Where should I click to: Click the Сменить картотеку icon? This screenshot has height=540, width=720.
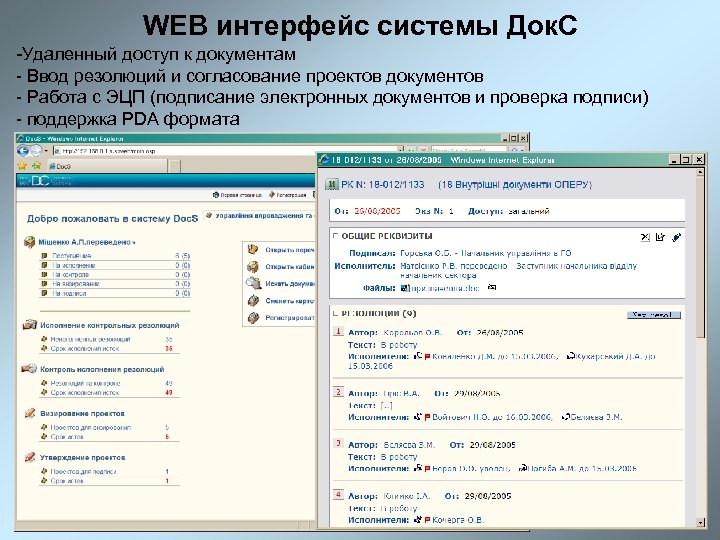[253, 300]
